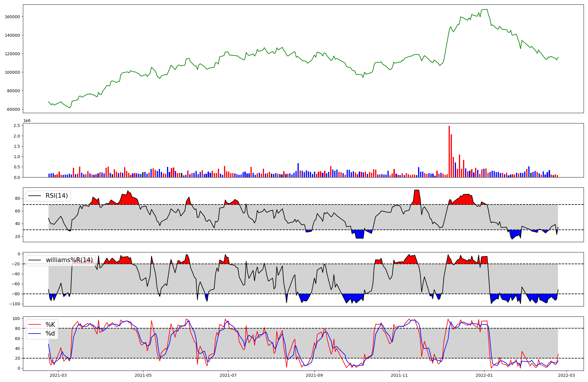588x382 pixels.
Task: Click the tallest red volume bar
Action: point(449,151)
